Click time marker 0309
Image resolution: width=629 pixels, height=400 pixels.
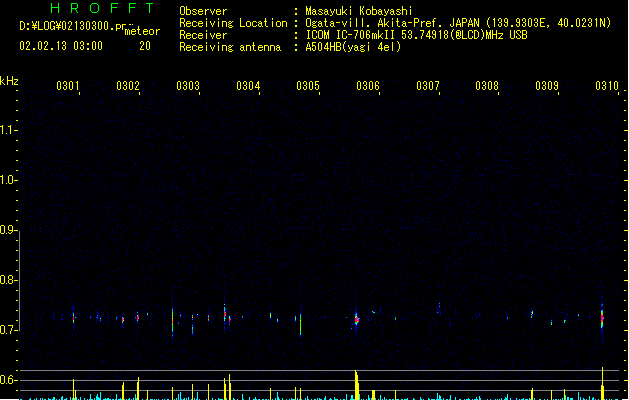click(547, 86)
